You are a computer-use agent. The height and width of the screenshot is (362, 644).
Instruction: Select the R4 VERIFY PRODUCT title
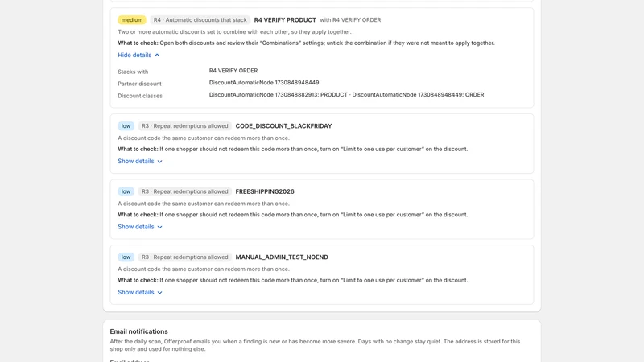(x=285, y=19)
